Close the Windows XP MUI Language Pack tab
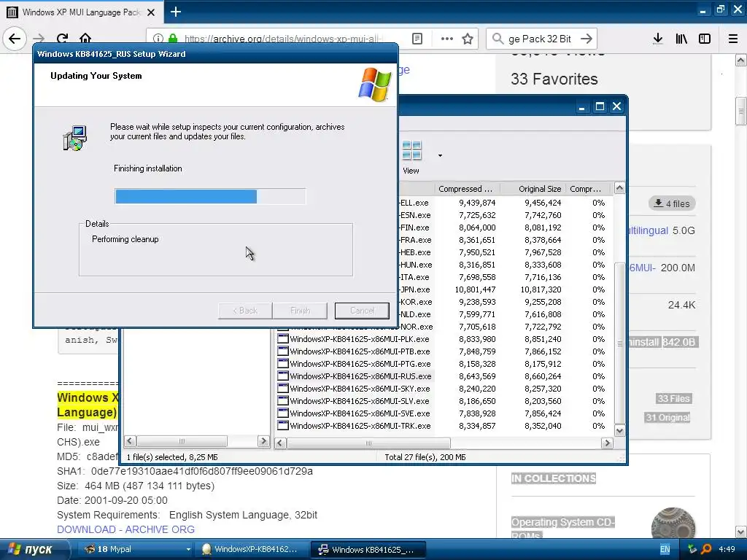 pos(151,12)
